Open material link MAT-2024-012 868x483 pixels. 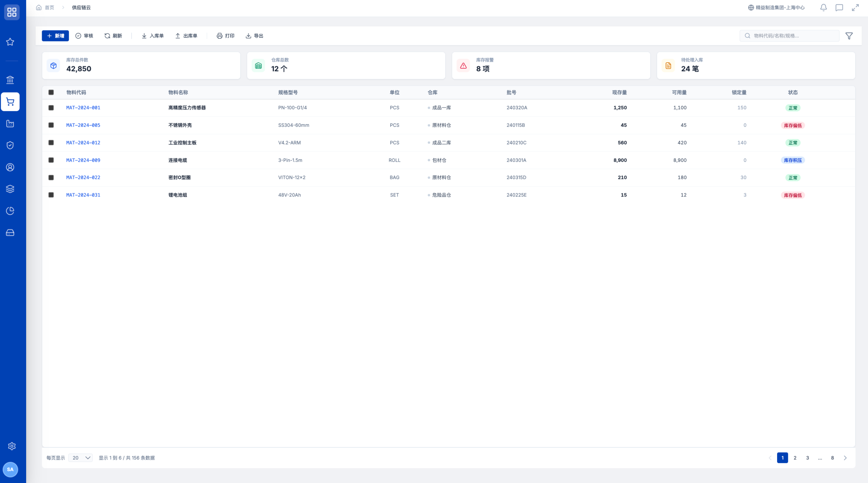(83, 143)
